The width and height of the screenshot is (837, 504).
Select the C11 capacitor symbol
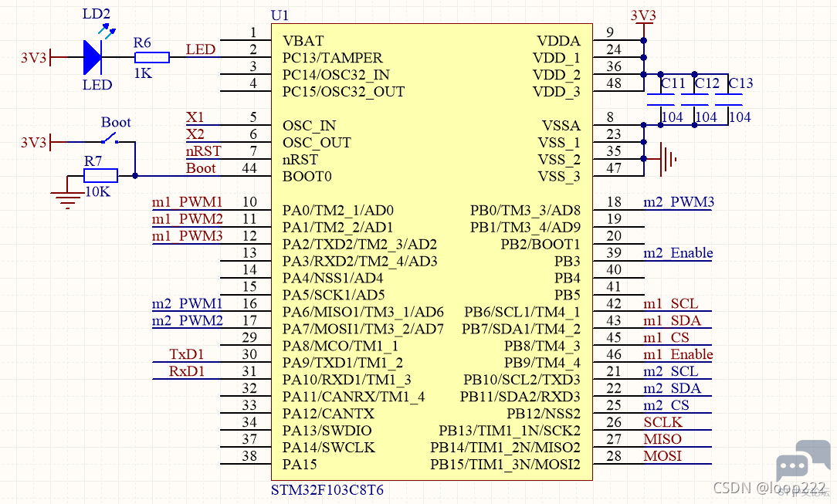[660, 100]
